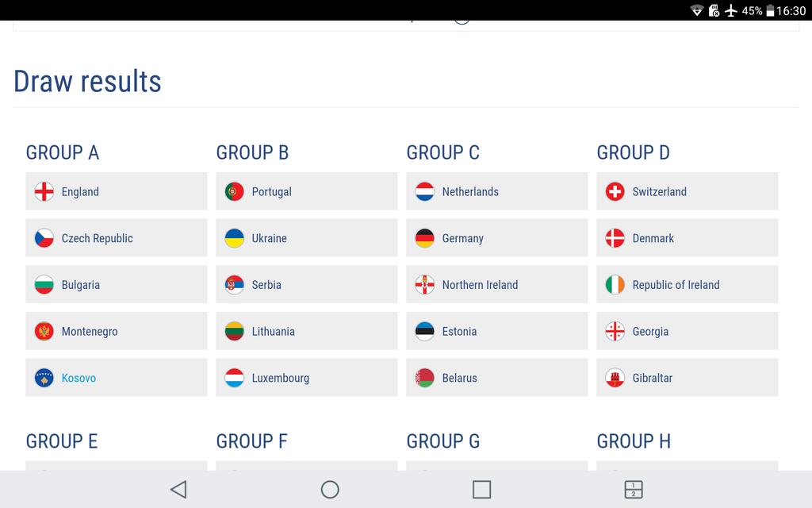Tap the Portugal flag icon
The image size is (812, 508).
tap(235, 191)
